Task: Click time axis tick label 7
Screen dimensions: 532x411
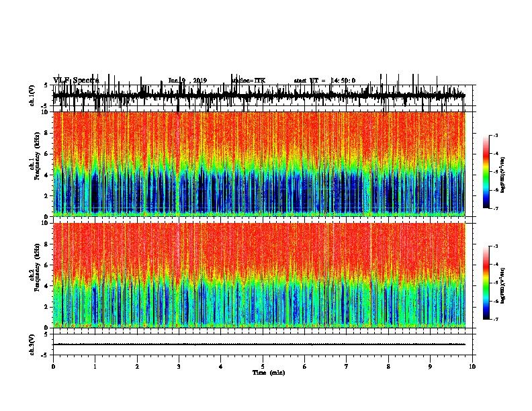Action: (x=347, y=367)
